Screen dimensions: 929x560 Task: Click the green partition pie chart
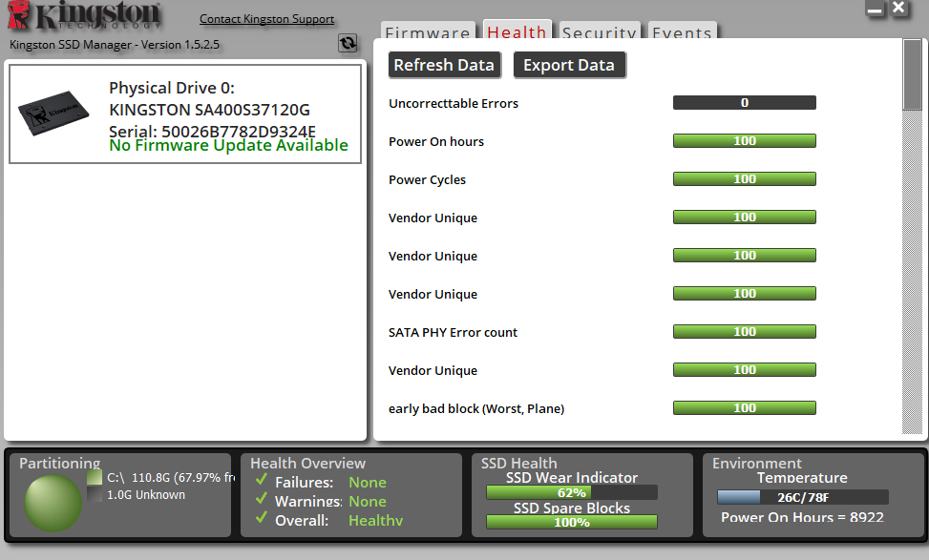[x=53, y=503]
